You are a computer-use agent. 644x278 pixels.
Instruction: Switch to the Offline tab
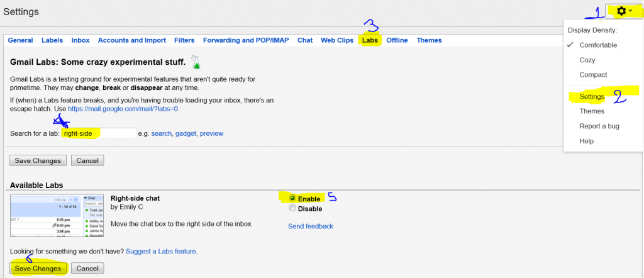coord(397,40)
